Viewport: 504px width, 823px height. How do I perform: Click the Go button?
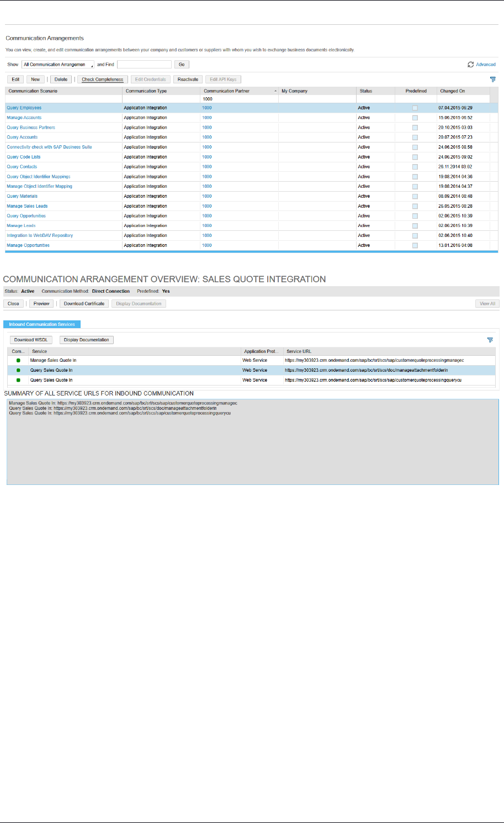tap(182, 65)
